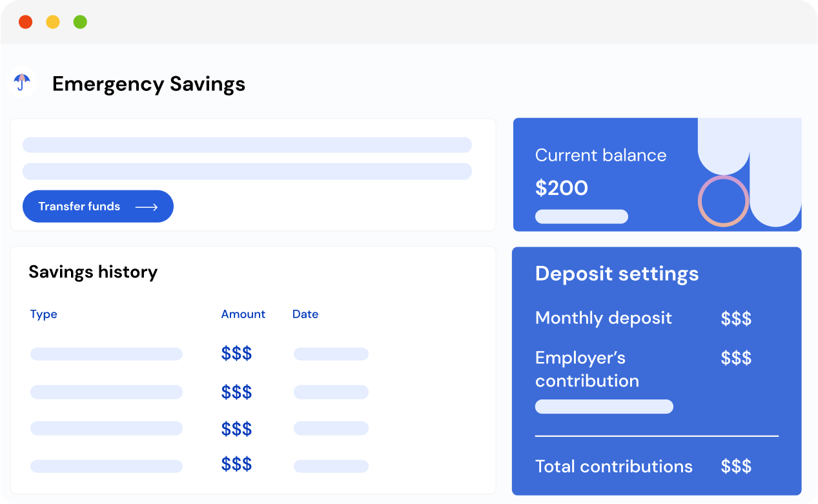Click the arrow in Transfer funds button
The width and height of the screenshot is (818, 504).
pyautogui.click(x=147, y=207)
